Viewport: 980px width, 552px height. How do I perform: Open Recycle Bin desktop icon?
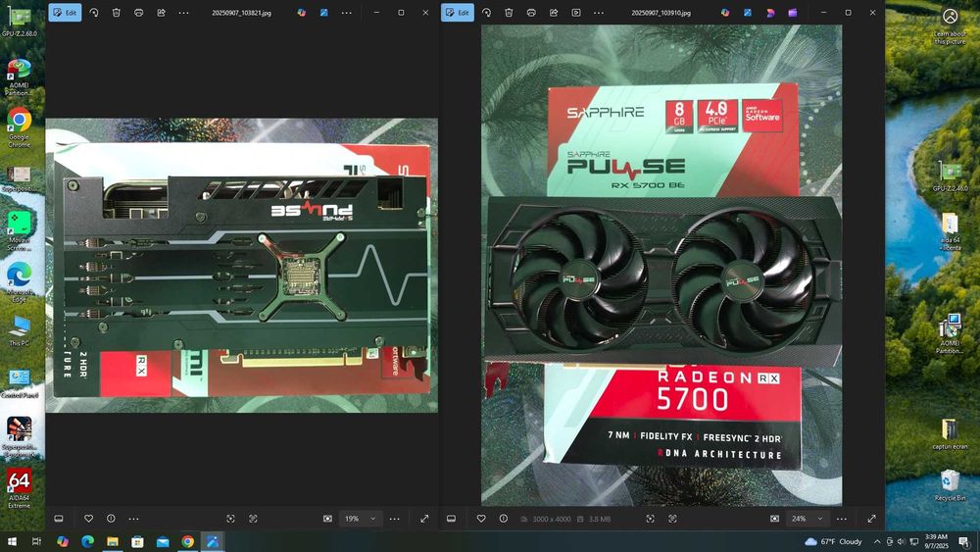950,485
